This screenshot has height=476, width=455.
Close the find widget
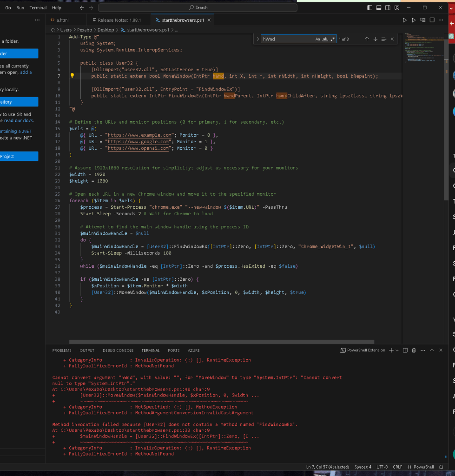pos(392,39)
